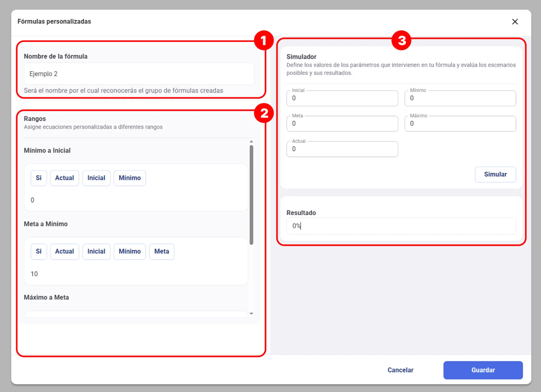
Task: Focus the Actual simulator input
Action: (342, 149)
